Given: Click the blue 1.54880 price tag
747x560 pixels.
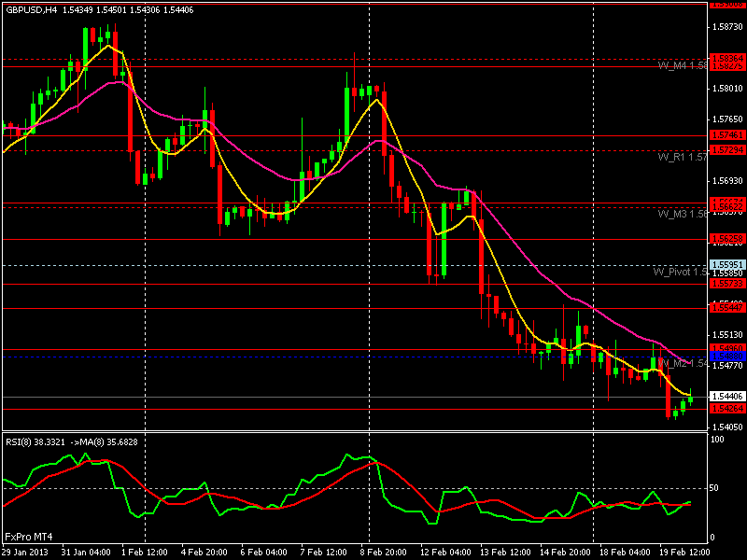Looking at the screenshot, I should (x=727, y=357).
